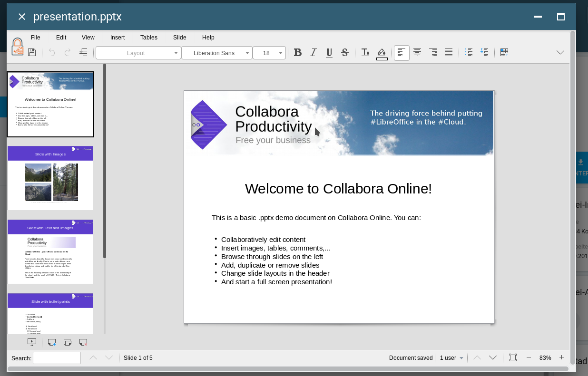This screenshot has width=588, height=376.
Task: Click the insert table icon
Action: click(x=504, y=53)
